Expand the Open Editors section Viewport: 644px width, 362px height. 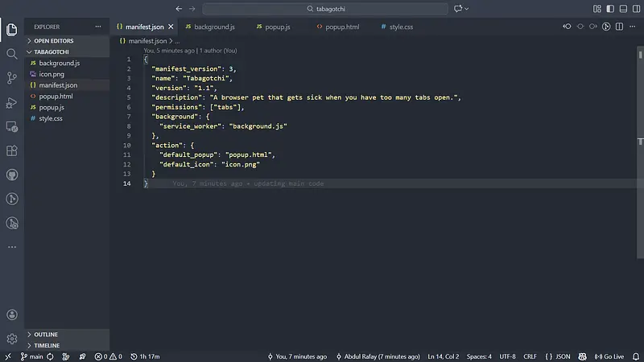click(x=52, y=40)
